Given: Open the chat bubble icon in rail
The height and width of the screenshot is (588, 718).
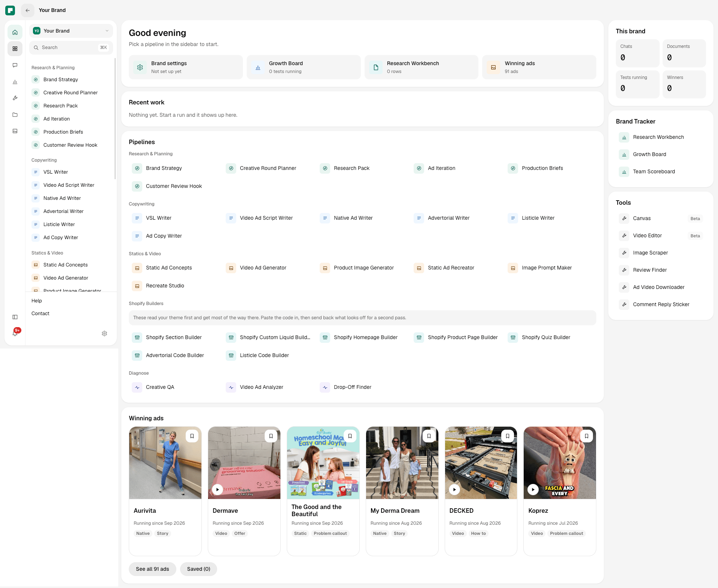Looking at the screenshot, I should (15, 65).
